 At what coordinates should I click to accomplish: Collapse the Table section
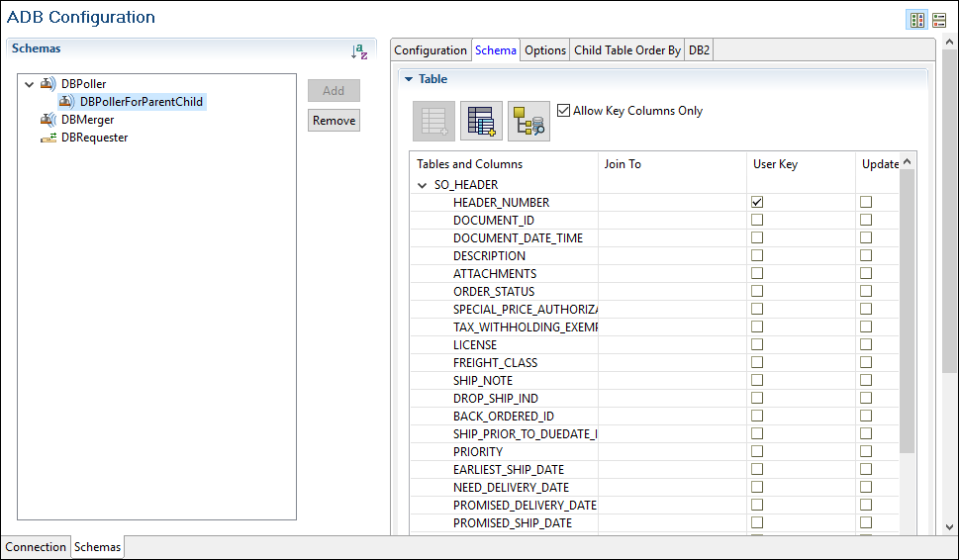point(407,79)
